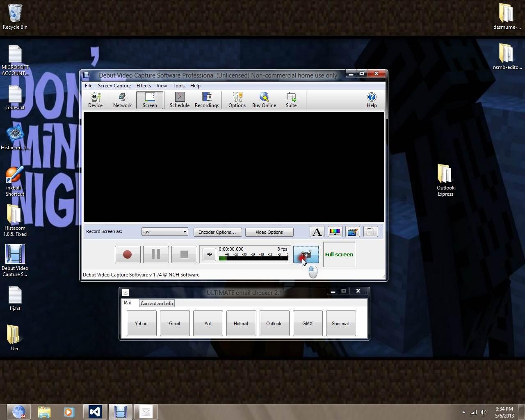Click the taskbar clock showing 3:34 PM
The image size is (525, 420).
click(x=504, y=412)
